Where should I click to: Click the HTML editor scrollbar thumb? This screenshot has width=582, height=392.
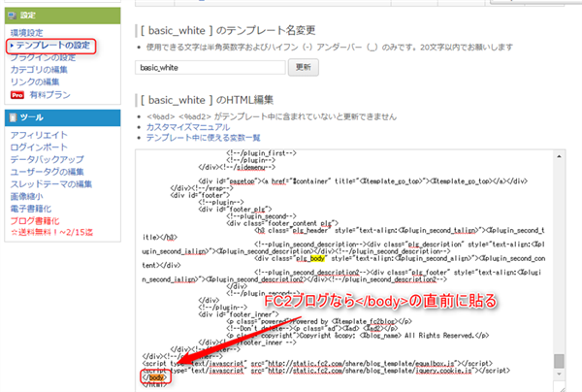click(559, 361)
